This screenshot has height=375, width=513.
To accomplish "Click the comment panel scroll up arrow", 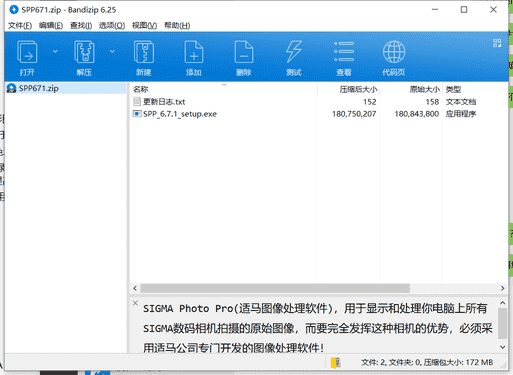I will tap(502, 303).
